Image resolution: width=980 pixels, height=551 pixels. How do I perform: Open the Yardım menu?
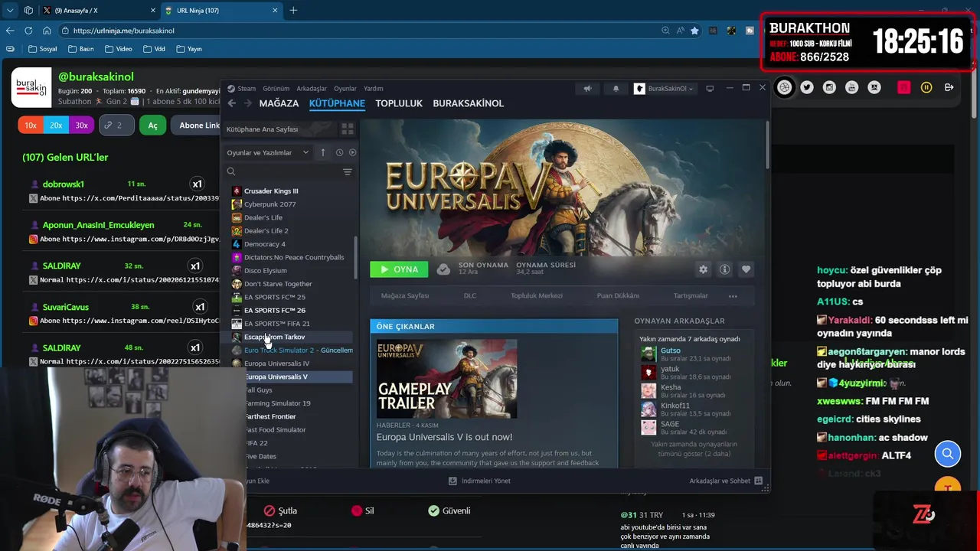tap(374, 89)
